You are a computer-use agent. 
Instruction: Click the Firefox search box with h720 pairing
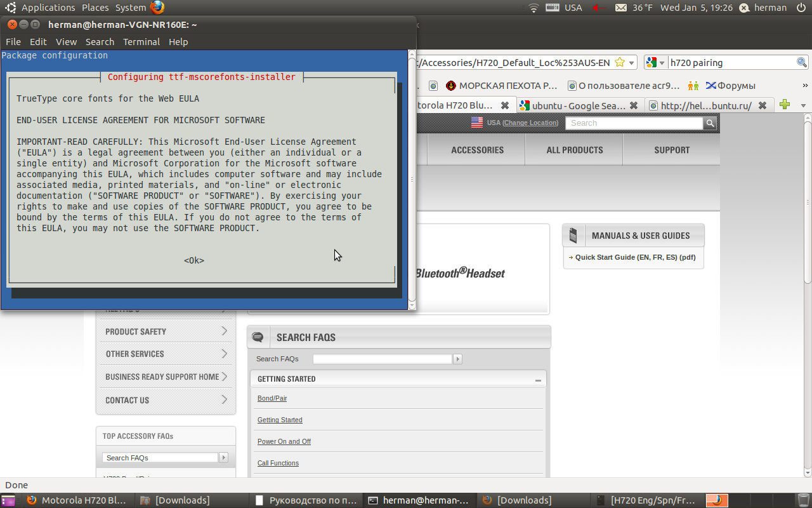tap(732, 62)
